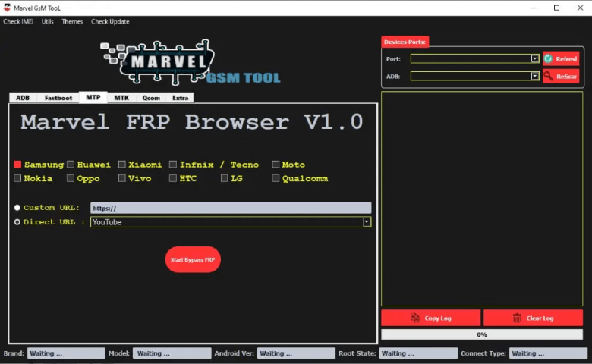Click the Model status field
This screenshot has height=364, width=592.
pos(172,353)
